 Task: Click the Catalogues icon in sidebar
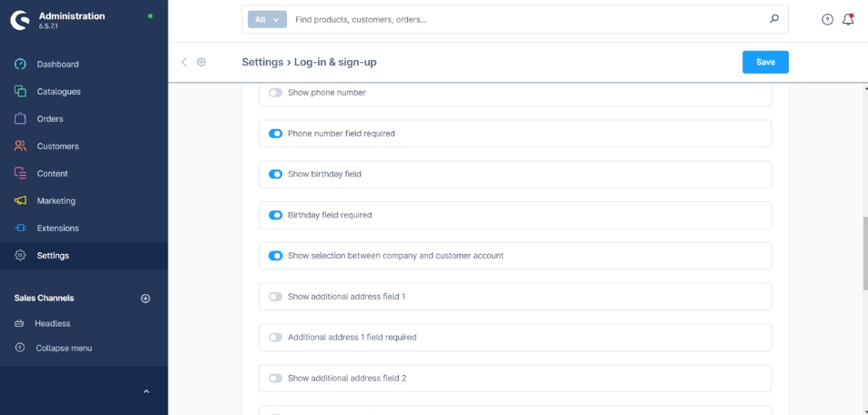click(x=20, y=92)
